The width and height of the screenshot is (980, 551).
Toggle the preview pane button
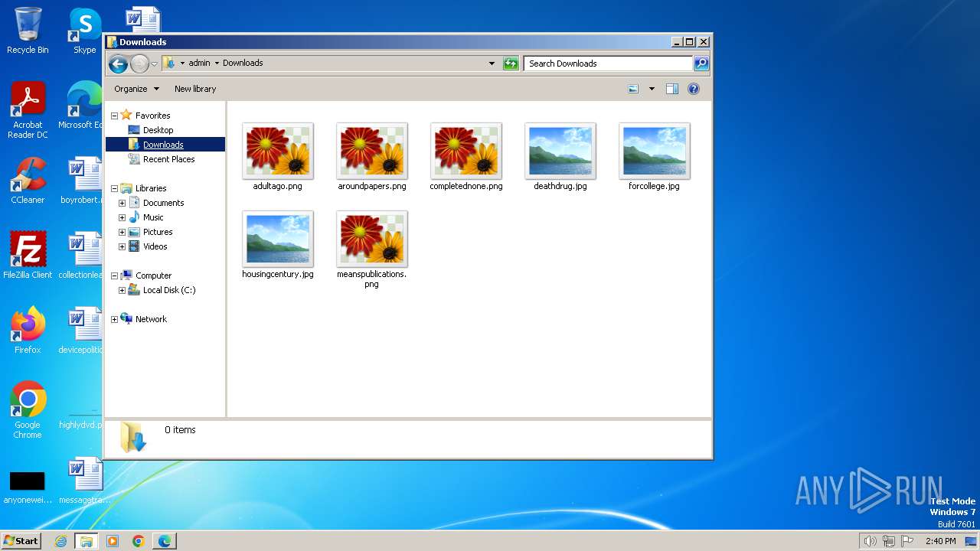[671, 89]
